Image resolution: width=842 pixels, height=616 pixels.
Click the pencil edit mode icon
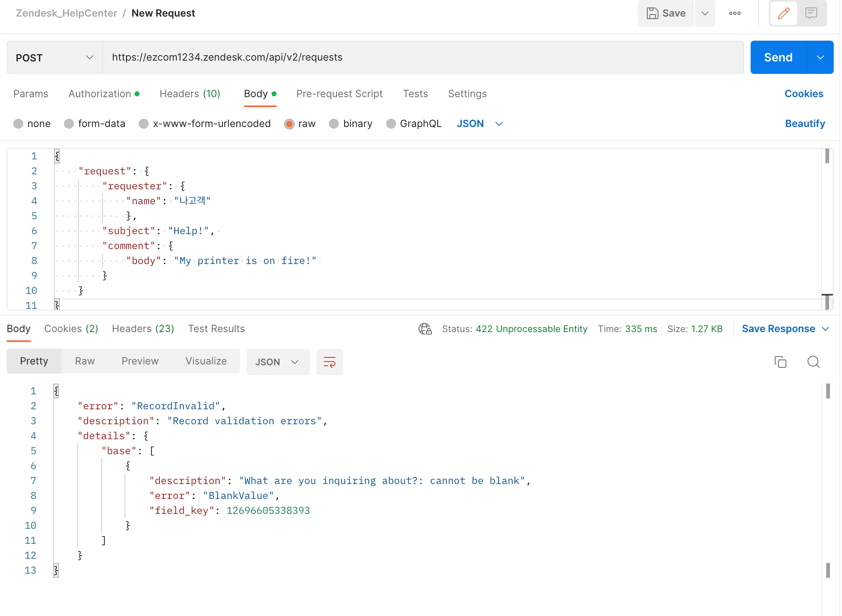tap(783, 13)
